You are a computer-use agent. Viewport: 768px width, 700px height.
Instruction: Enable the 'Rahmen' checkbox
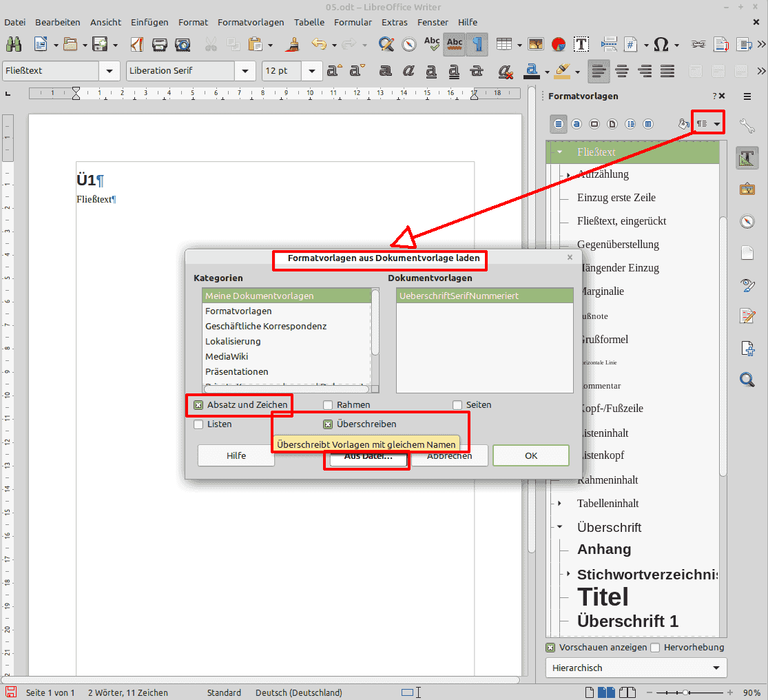click(x=328, y=405)
